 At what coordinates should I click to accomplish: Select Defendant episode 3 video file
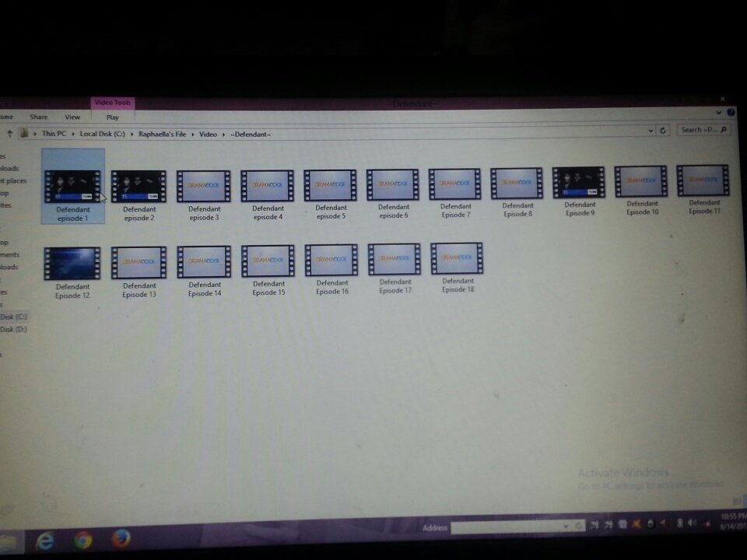coord(204,194)
